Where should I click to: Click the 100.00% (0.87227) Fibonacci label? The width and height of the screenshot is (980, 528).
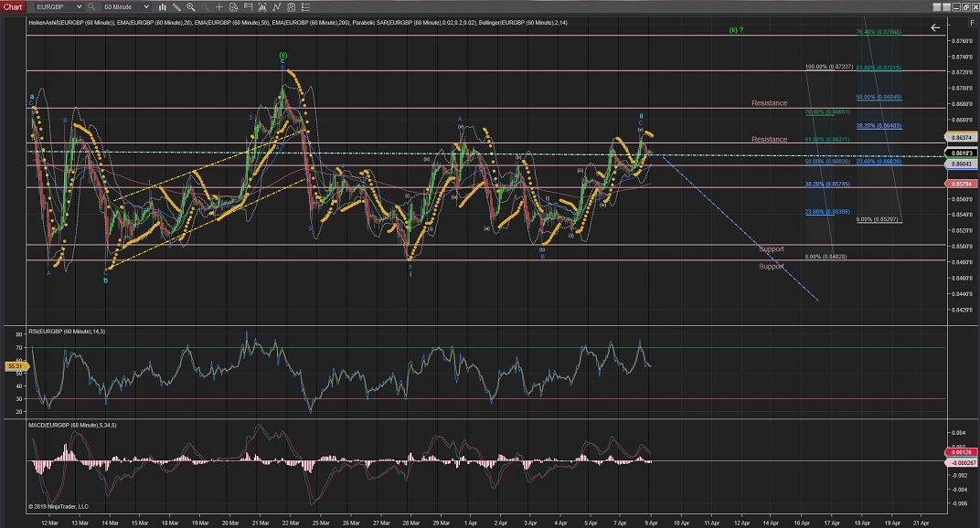829,67
